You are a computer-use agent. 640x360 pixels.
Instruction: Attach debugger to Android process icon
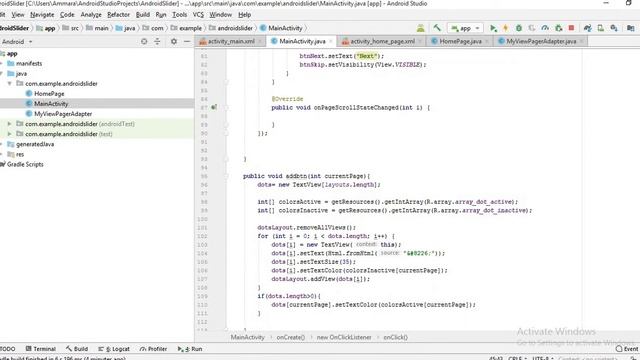coord(558,28)
